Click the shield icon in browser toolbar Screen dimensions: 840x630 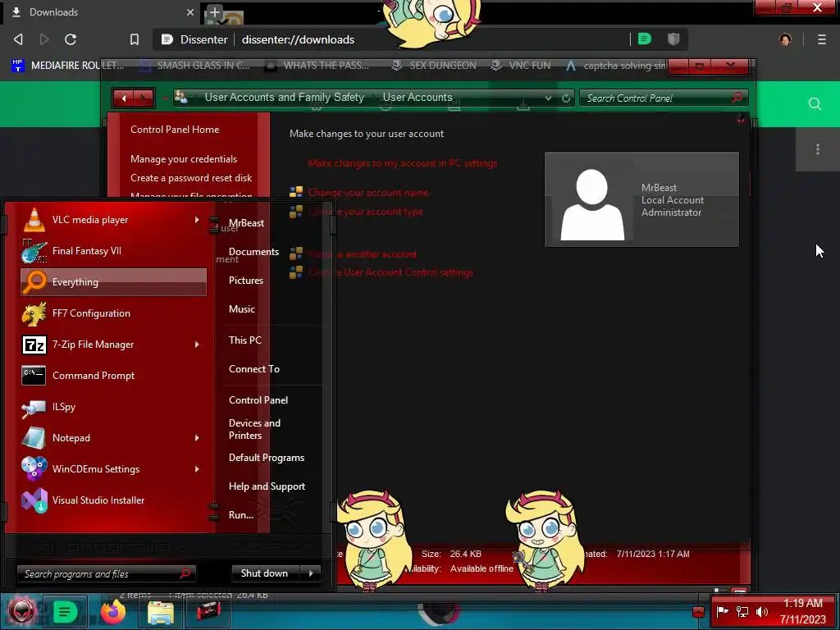[673, 39]
